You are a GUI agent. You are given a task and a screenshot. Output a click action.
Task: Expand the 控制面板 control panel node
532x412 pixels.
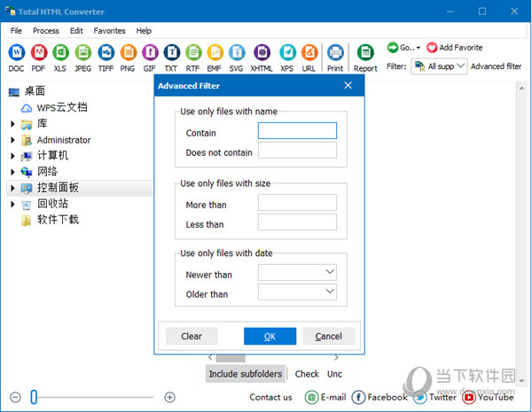tap(12, 188)
